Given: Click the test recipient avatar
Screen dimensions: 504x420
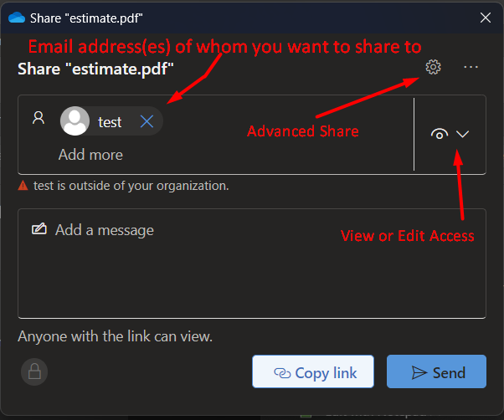Looking at the screenshot, I should [75, 121].
